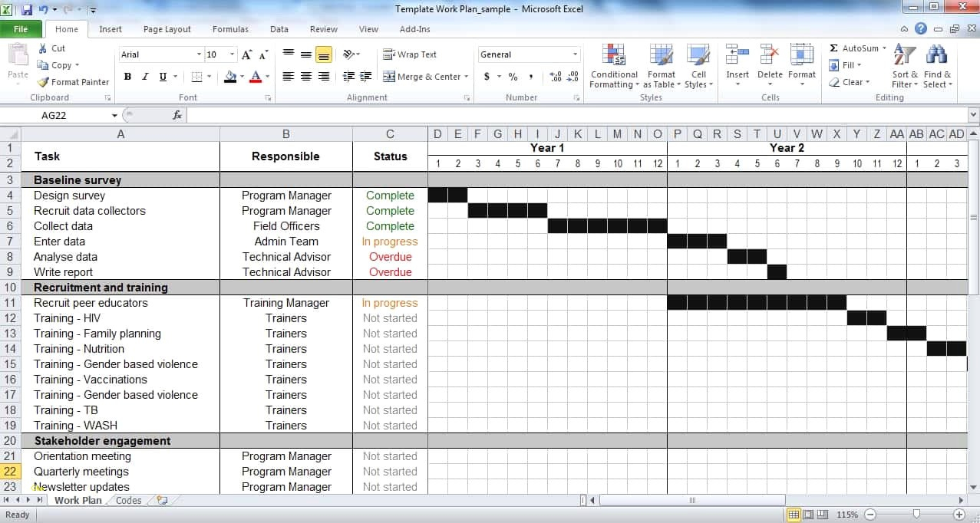
Task: Toggle Italic formatting
Action: pos(145,77)
